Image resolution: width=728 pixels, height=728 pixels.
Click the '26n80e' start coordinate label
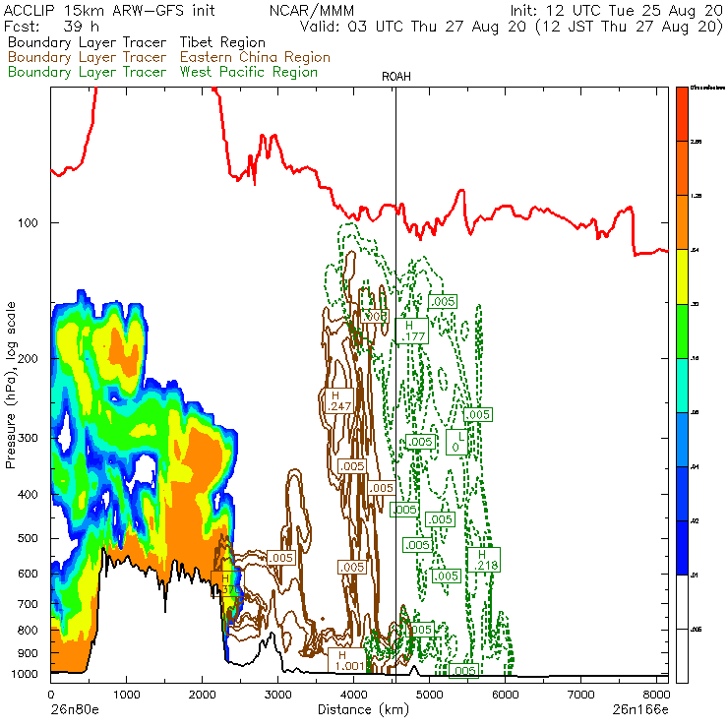coord(75,709)
